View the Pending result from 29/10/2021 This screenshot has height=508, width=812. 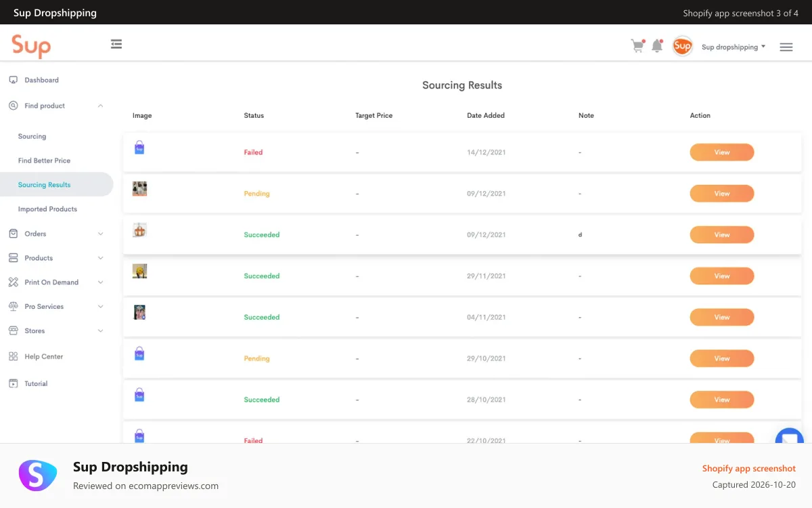[x=722, y=358]
